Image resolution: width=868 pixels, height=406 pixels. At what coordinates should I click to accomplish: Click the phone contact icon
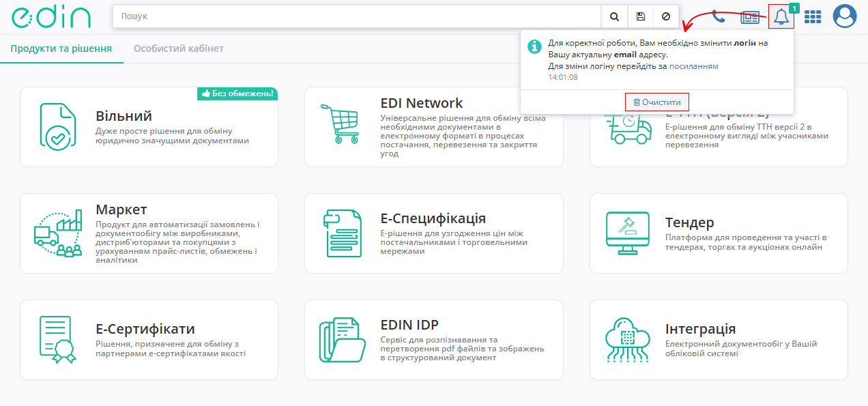(719, 17)
